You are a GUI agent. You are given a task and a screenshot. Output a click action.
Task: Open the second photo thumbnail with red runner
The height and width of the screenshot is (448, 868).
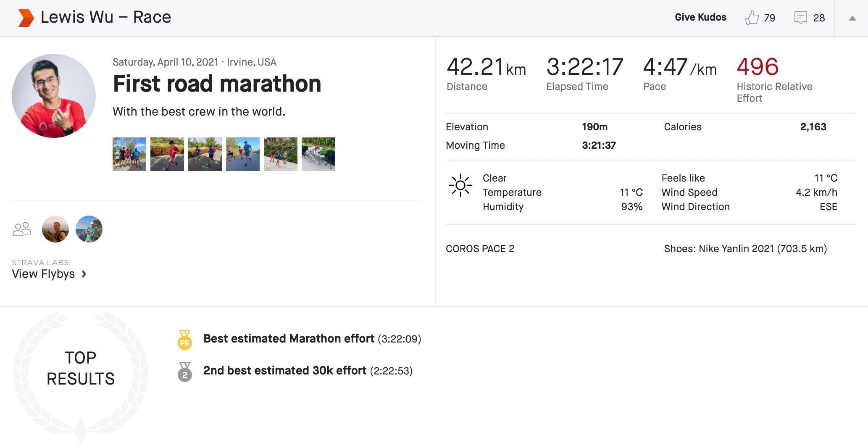pos(167,154)
